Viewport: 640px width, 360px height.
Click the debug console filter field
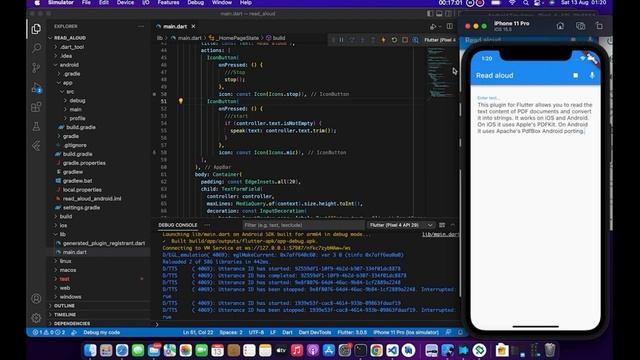point(303,225)
